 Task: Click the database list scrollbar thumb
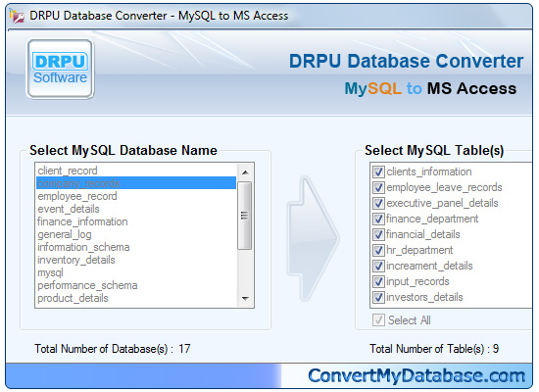click(x=245, y=216)
